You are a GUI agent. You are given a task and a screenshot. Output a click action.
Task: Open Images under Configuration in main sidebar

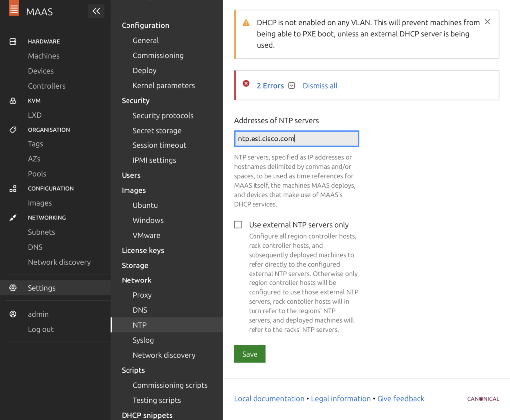coord(40,203)
